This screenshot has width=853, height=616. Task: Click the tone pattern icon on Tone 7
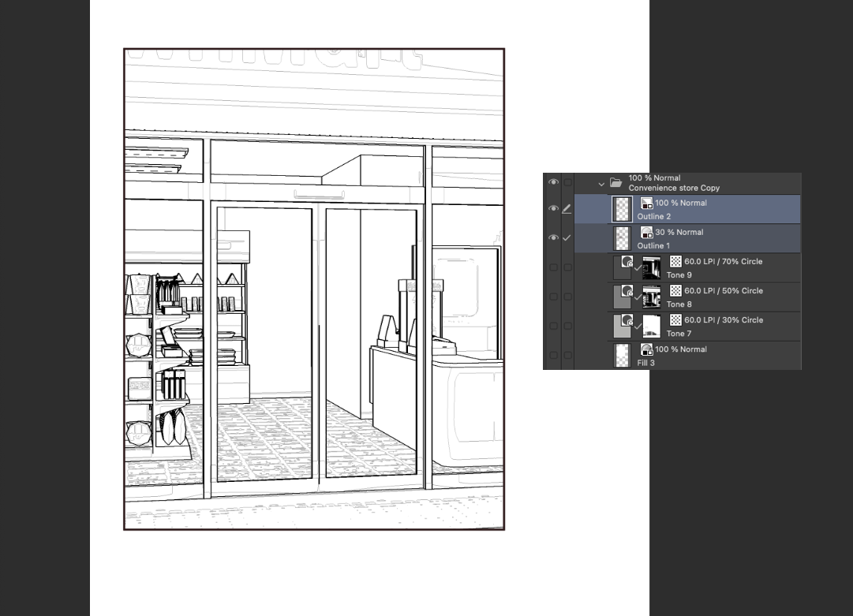[x=675, y=320]
